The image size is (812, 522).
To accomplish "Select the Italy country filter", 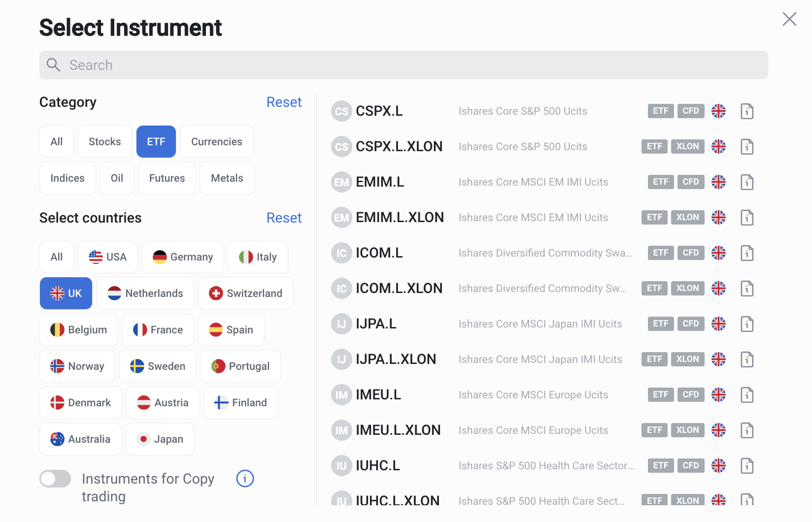I will tap(258, 257).
